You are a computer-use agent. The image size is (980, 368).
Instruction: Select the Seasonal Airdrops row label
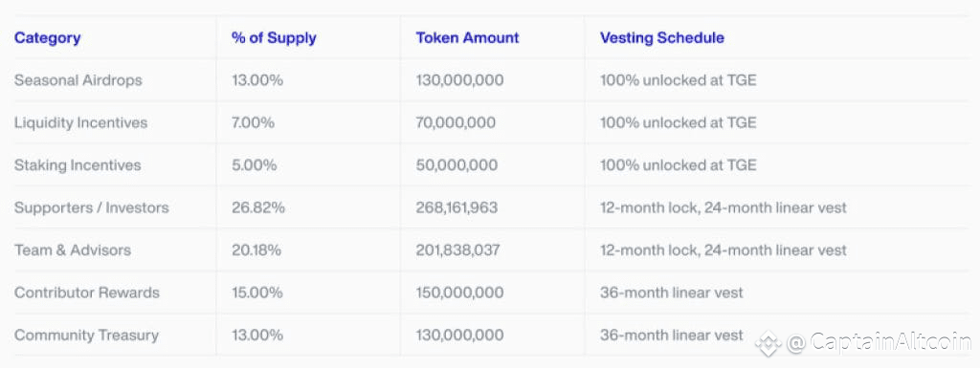pyautogui.click(x=78, y=80)
